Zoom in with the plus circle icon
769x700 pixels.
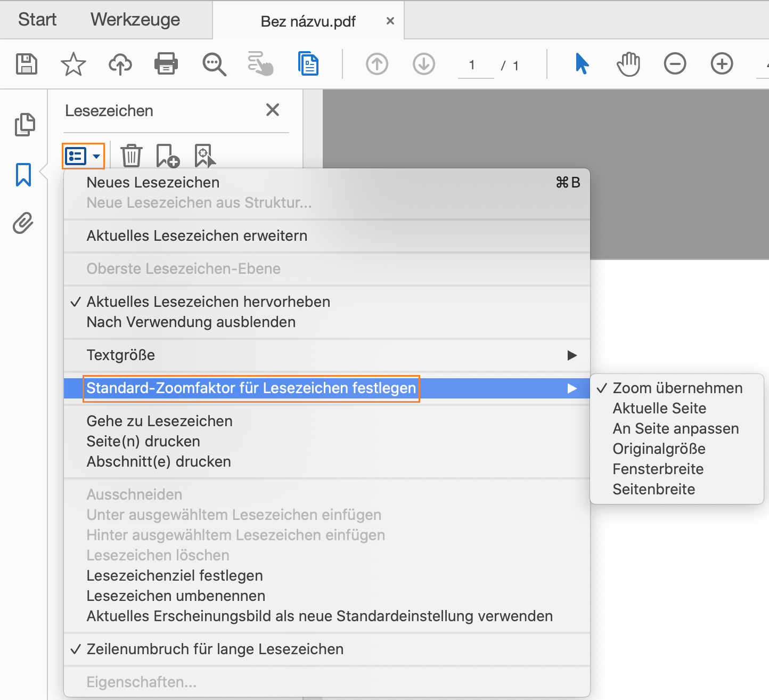pyautogui.click(x=722, y=64)
